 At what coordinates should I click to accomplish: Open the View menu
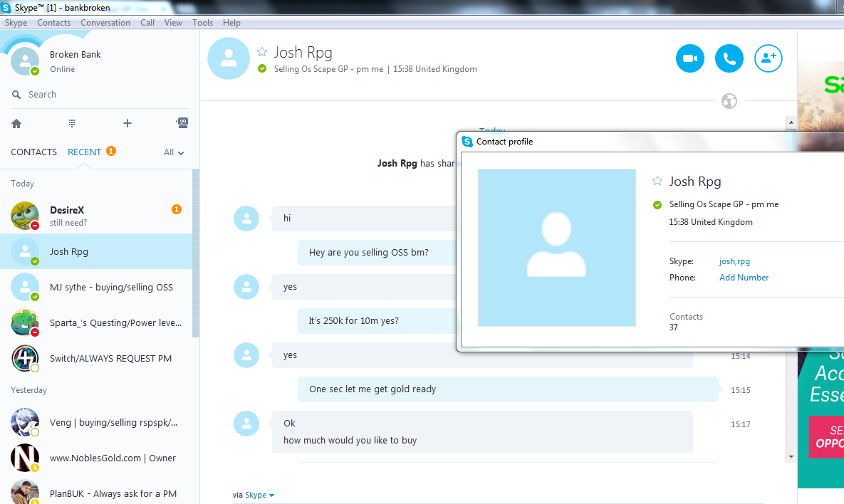click(x=173, y=23)
